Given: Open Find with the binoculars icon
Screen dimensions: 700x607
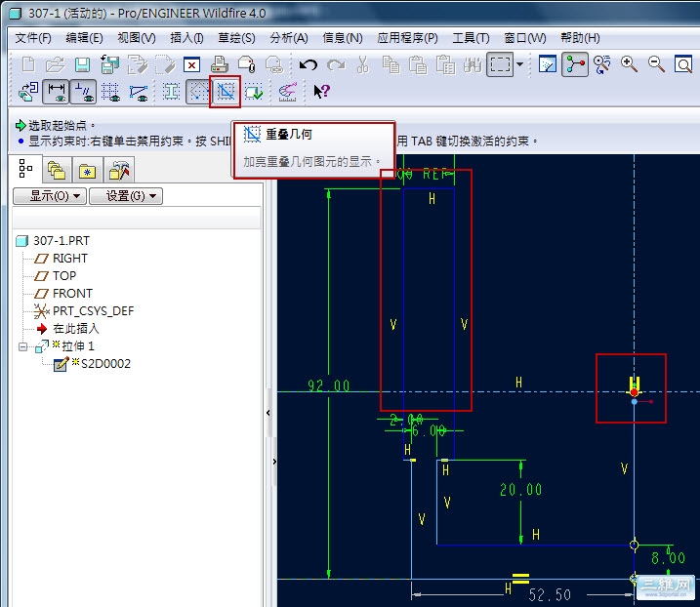Looking at the screenshot, I should (473, 65).
